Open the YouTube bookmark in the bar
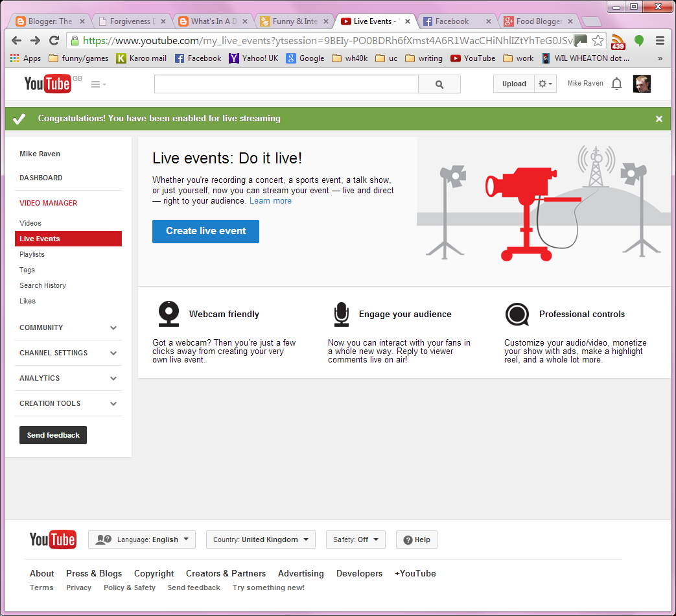The image size is (676, 616). point(473,58)
